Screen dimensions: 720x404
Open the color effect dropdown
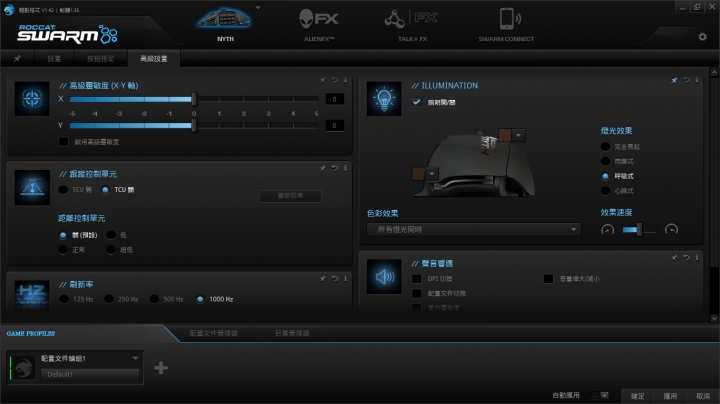click(x=473, y=229)
